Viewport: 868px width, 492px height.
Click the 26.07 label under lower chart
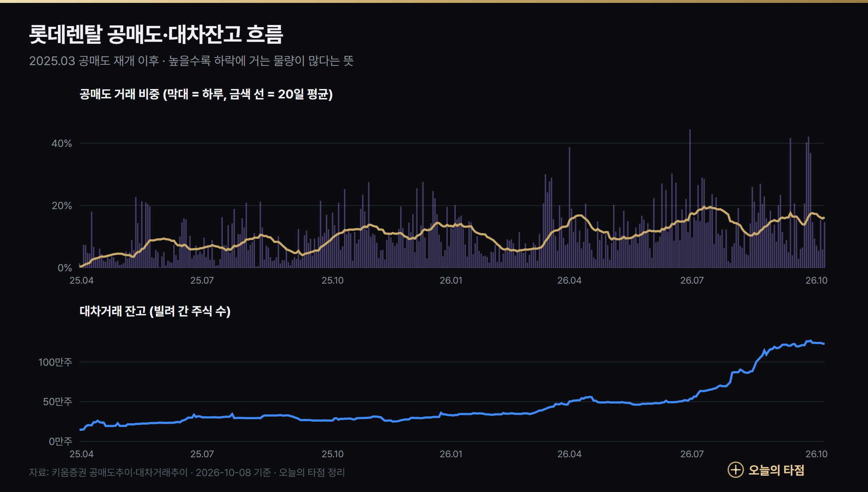[692, 454]
